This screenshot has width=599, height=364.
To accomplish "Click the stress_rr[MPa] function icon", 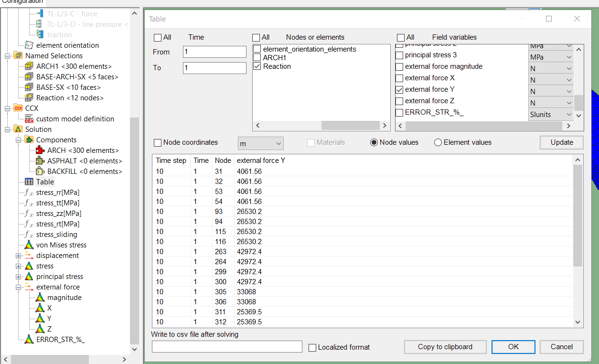I will pyautogui.click(x=29, y=193).
